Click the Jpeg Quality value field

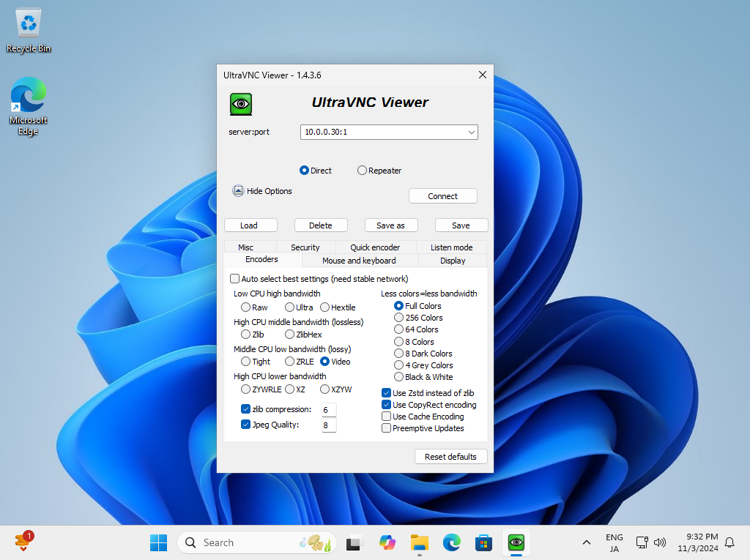(x=329, y=425)
